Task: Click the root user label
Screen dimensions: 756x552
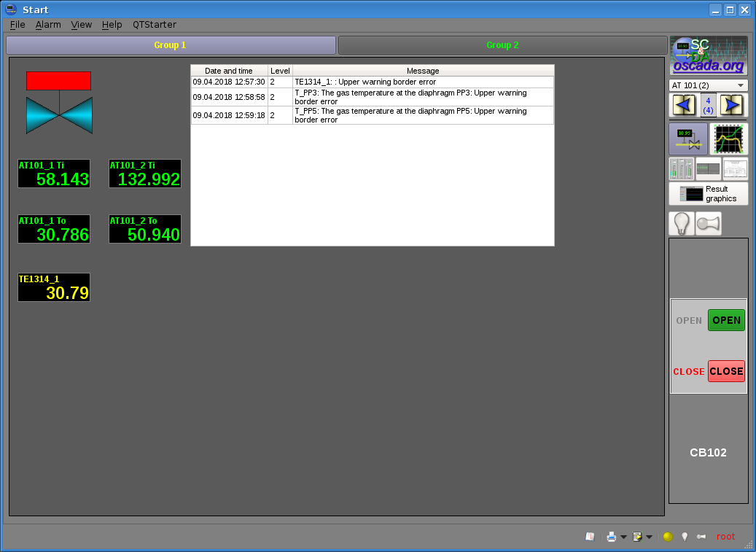Action: (x=725, y=537)
